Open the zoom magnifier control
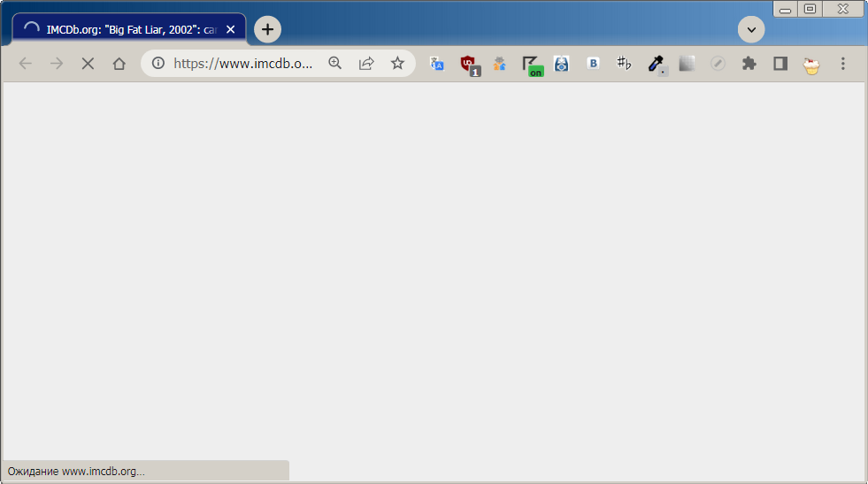Screen dimensions: 868x484 (335, 63)
